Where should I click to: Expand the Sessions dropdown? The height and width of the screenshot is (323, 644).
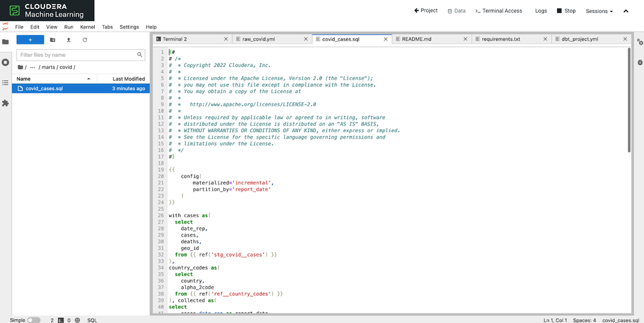point(599,11)
